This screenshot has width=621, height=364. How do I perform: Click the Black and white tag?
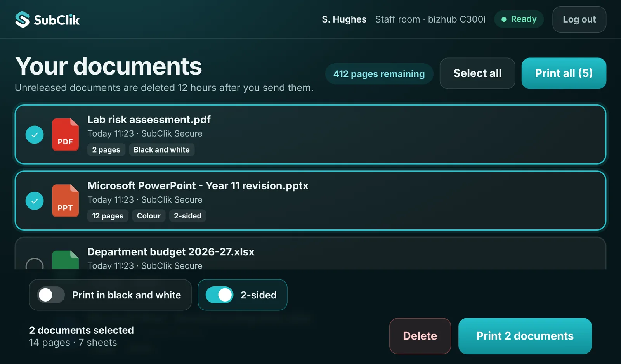pyautogui.click(x=161, y=150)
